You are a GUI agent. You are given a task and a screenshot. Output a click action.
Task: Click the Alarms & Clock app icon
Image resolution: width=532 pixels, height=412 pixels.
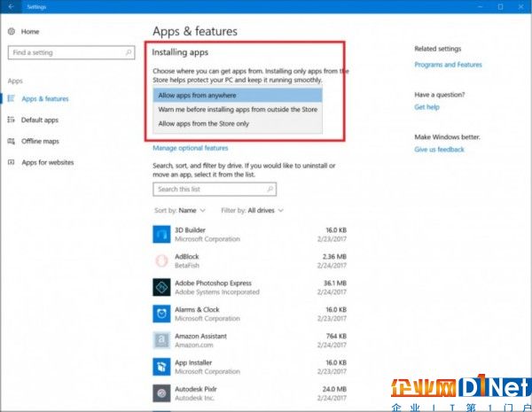click(161, 314)
